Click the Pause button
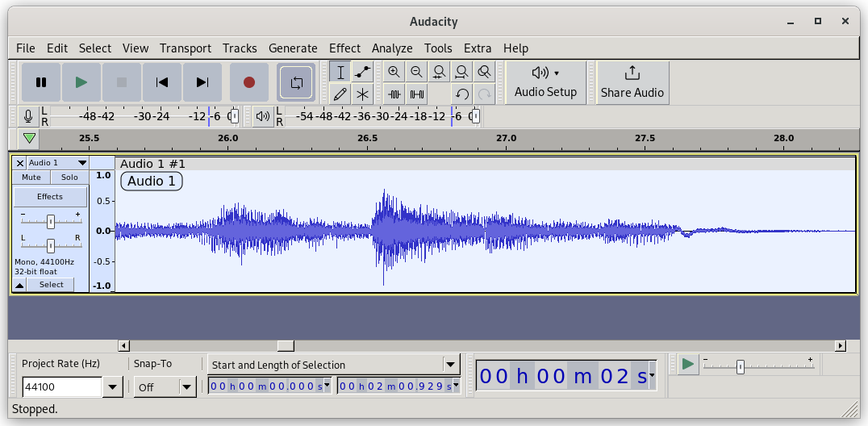Screen dimensions: 868x426 [x=41, y=82]
